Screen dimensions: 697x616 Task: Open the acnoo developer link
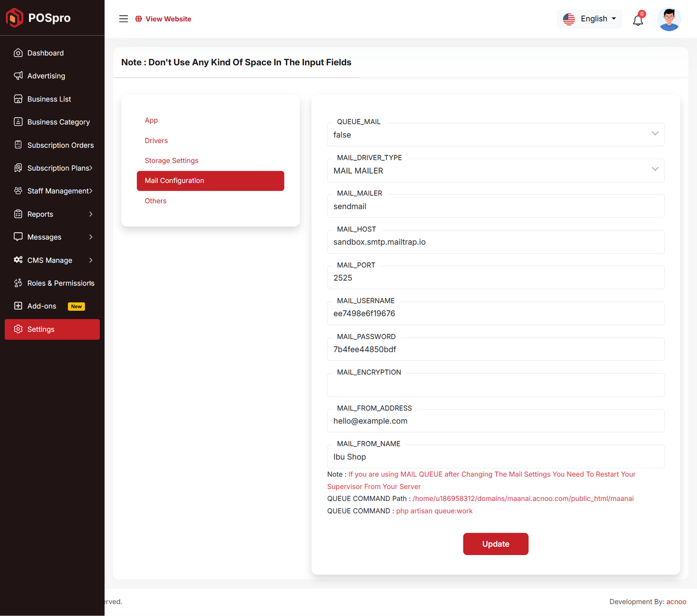point(676,602)
